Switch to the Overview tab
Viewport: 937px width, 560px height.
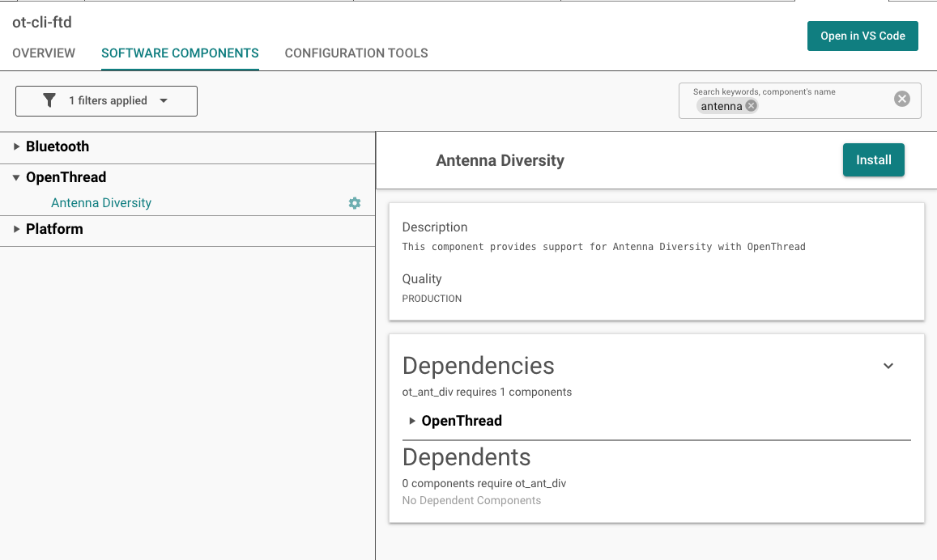44,53
